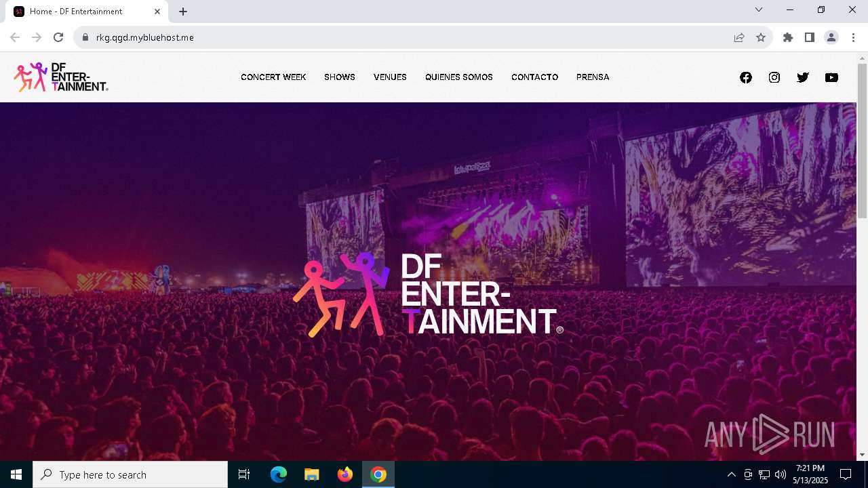Click the large DF Entertainment hero logo

428,295
